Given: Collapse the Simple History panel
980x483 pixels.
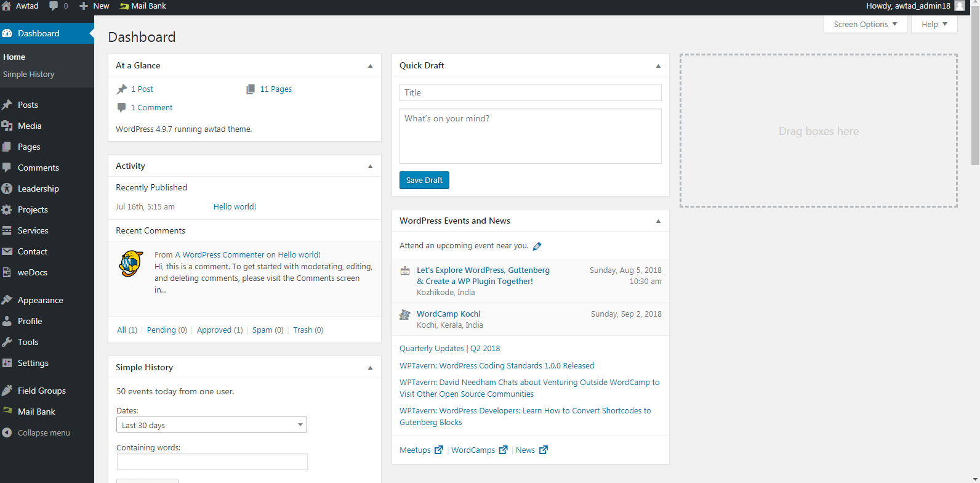Looking at the screenshot, I should (x=370, y=368).
